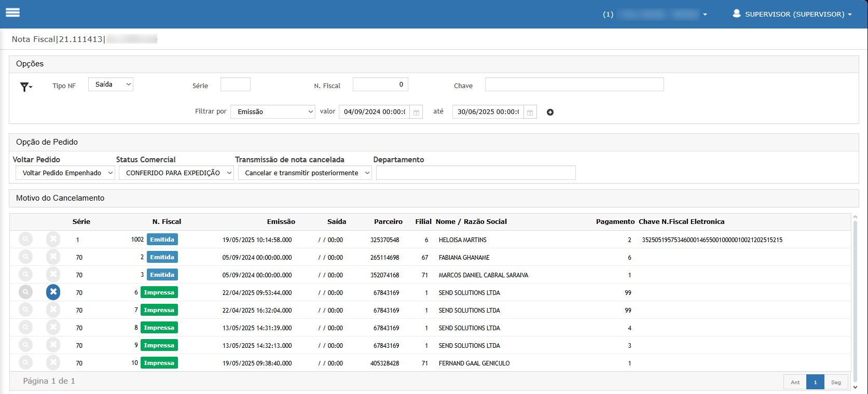Open Filtrar por dropdown showing Emissão
868x394 pixels.
(273, 111)
